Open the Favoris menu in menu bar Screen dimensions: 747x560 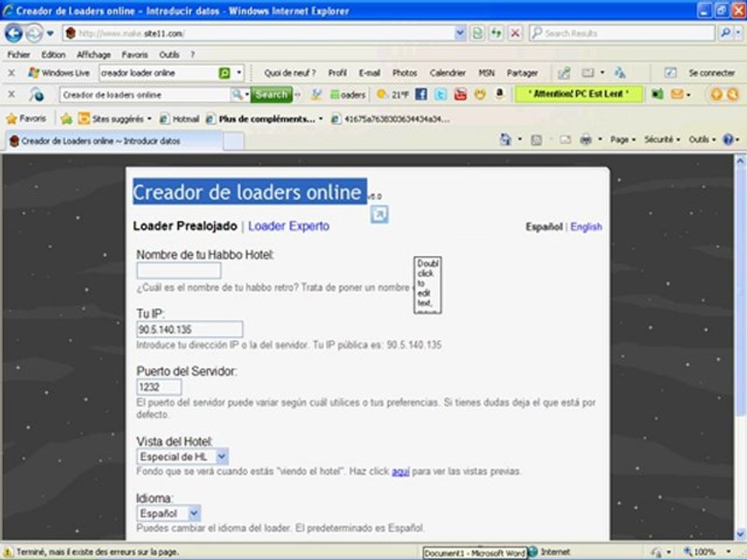[135, 54]
